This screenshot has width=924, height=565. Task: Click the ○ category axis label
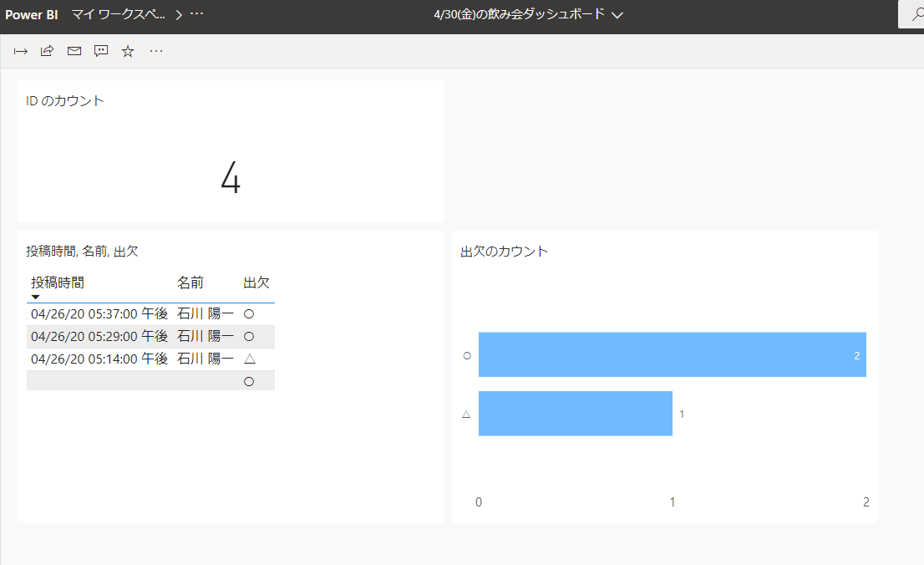pyautogui.click(x=467, y=355)
